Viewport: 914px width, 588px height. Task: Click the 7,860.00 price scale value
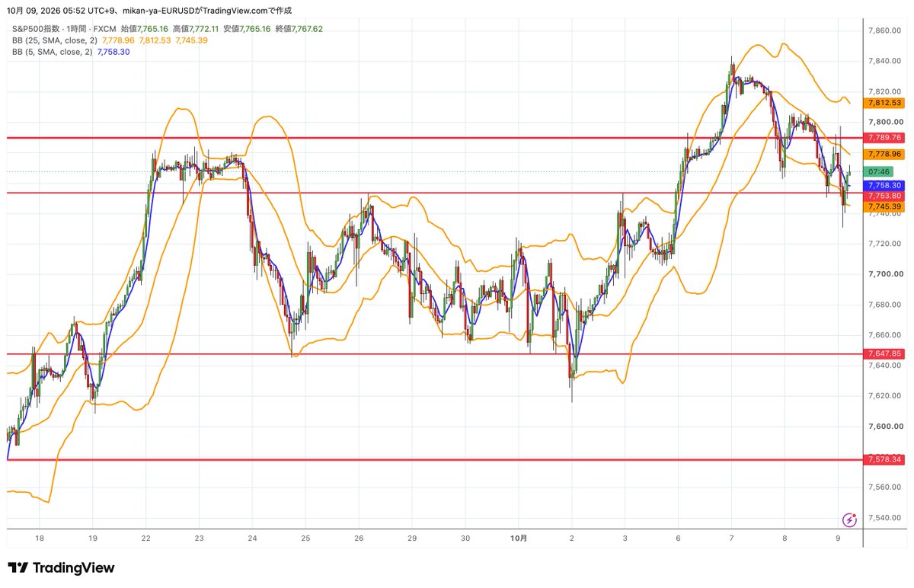click(x=886, y=30)
